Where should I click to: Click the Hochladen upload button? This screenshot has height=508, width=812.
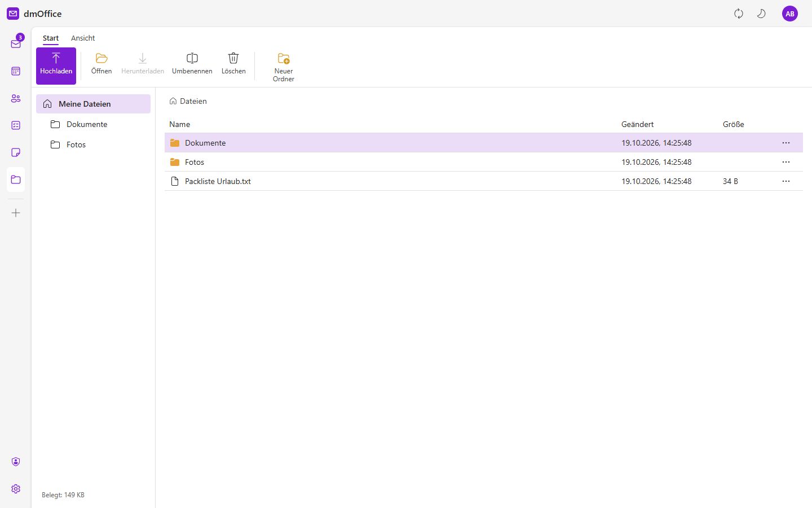56,66
